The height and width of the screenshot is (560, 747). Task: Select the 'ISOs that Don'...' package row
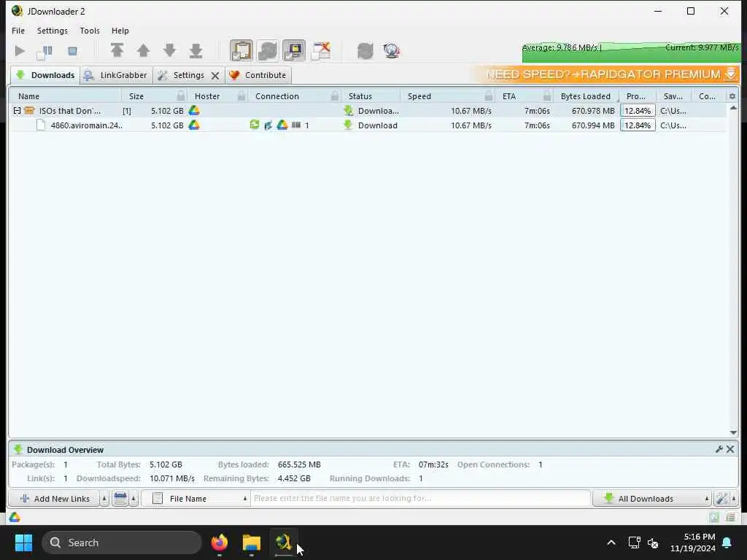(368, 111)
